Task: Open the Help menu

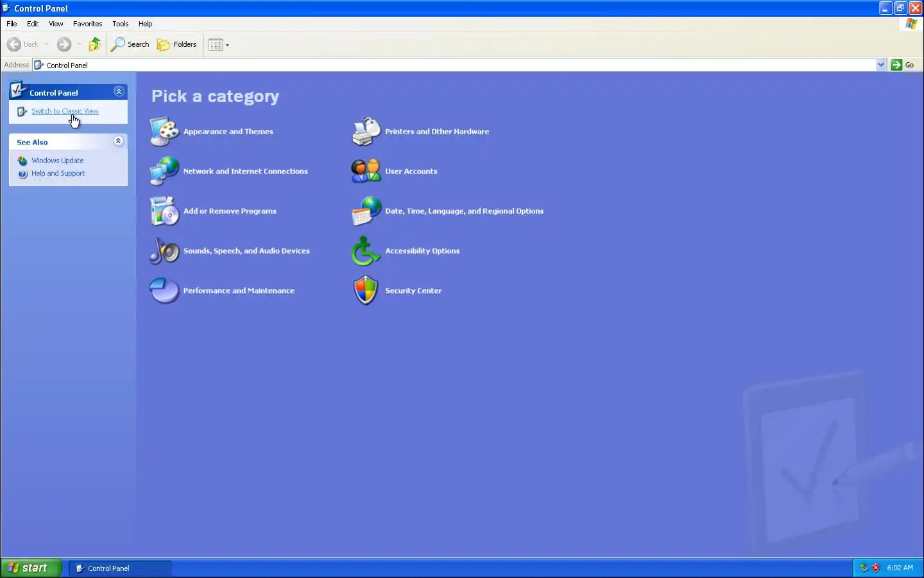Action: click(x=145, y=24)
